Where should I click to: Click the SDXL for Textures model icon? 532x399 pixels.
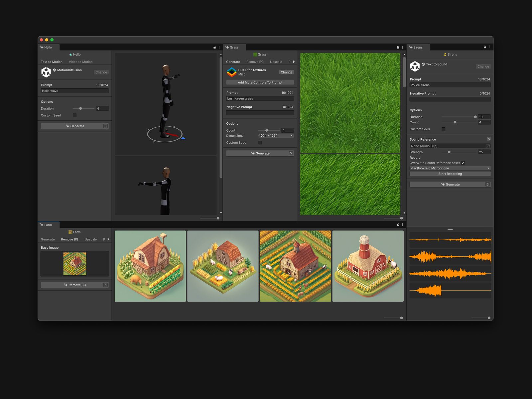231,72
